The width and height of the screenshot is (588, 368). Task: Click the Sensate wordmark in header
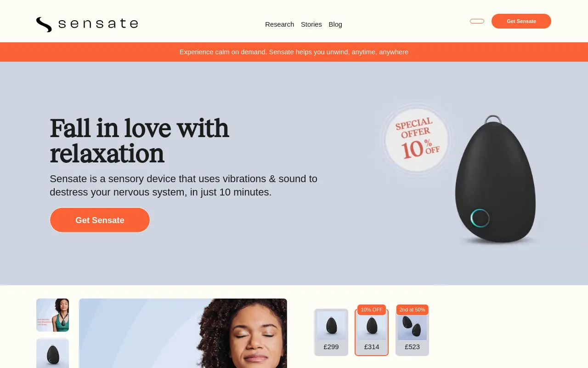98,24
